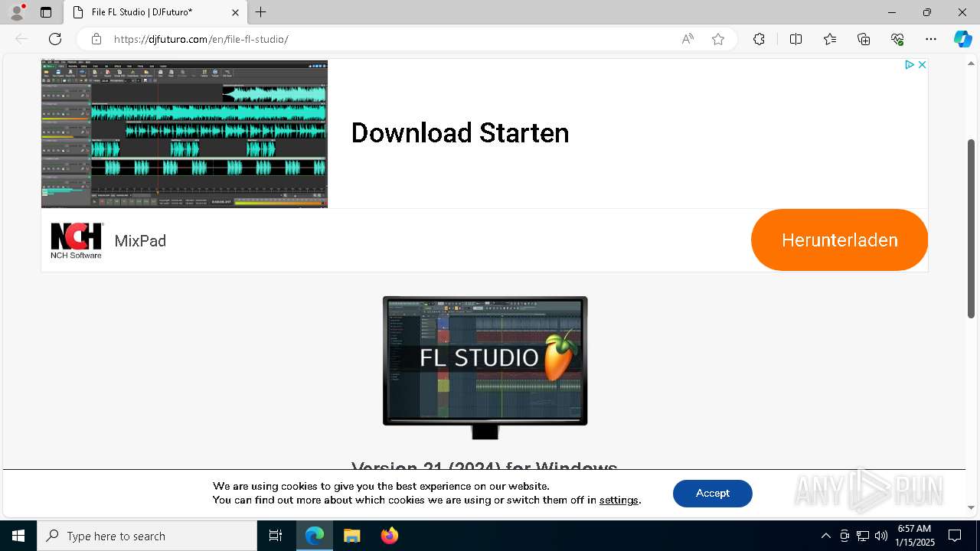The image size is (980, 551).
Task: Open Edge Settings and more menu
Action: tap(931, 39)
